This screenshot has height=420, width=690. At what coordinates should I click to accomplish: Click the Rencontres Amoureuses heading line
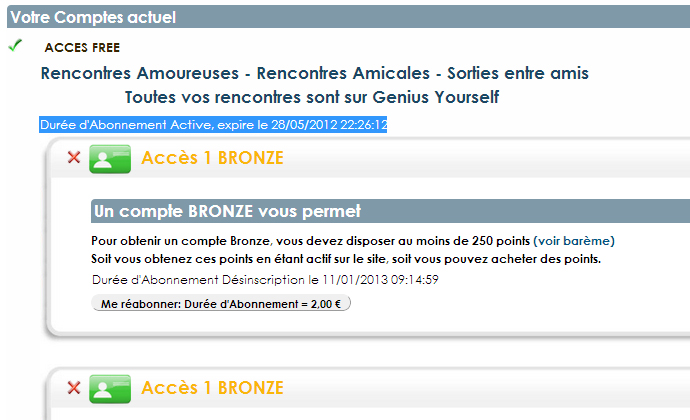pyautogui.click(x=315, y=73)
